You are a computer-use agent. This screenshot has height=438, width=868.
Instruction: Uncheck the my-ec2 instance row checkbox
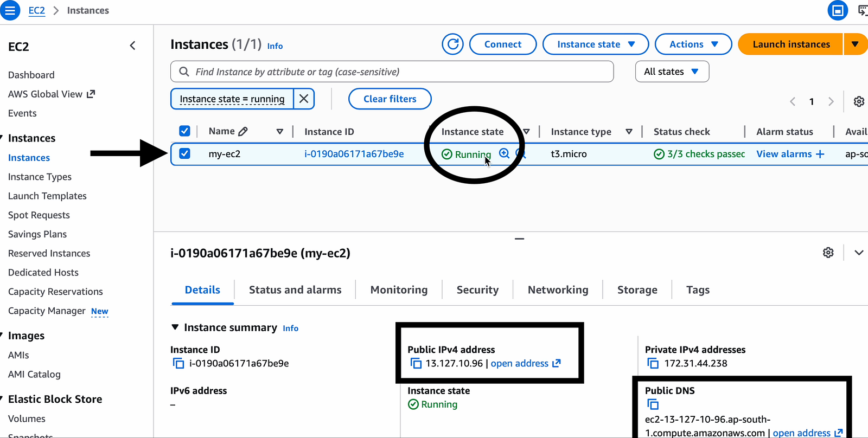coord(184,153)
